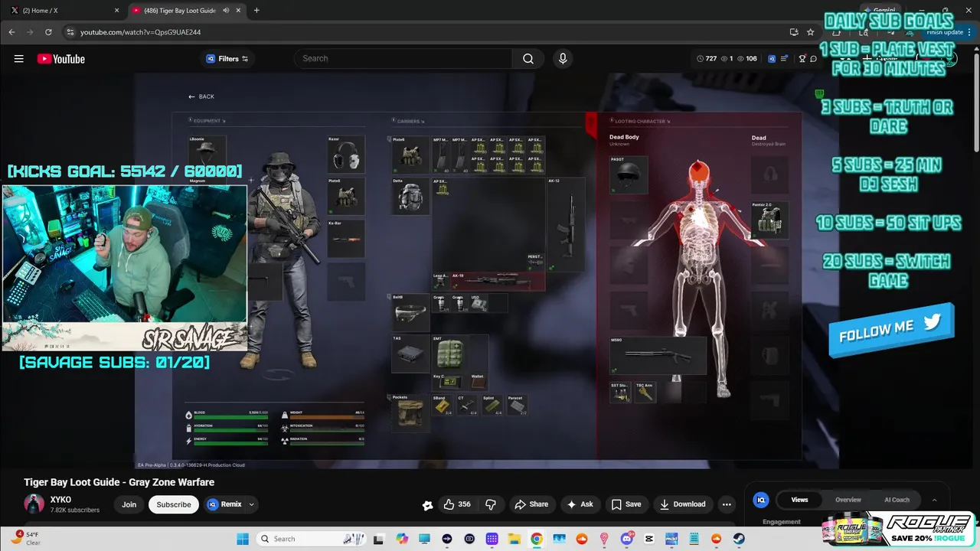
Task: Start voice search with the microphone icon
Action: coord(563,59)
